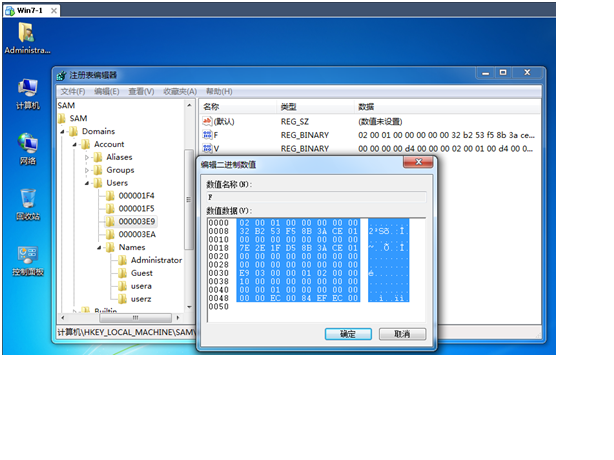Screen dimensions: 614x460
Task: Click the Groups folder icon
Action: click(98, 170)
